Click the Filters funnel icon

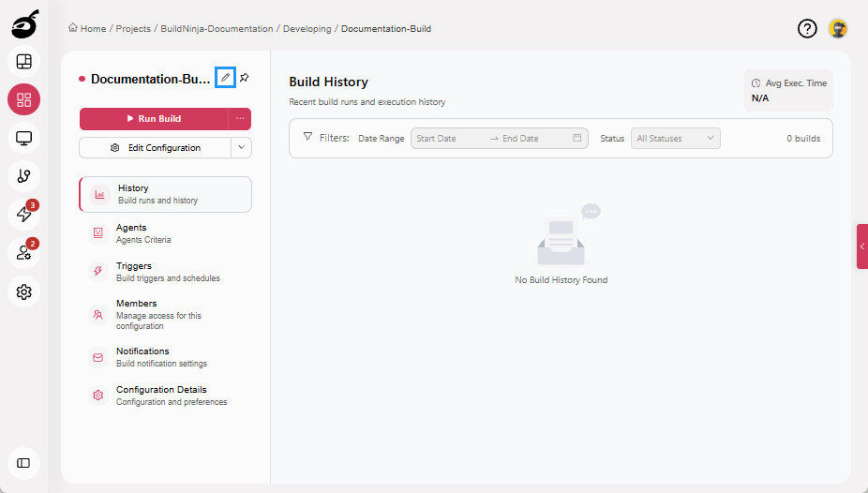(307, 137)
